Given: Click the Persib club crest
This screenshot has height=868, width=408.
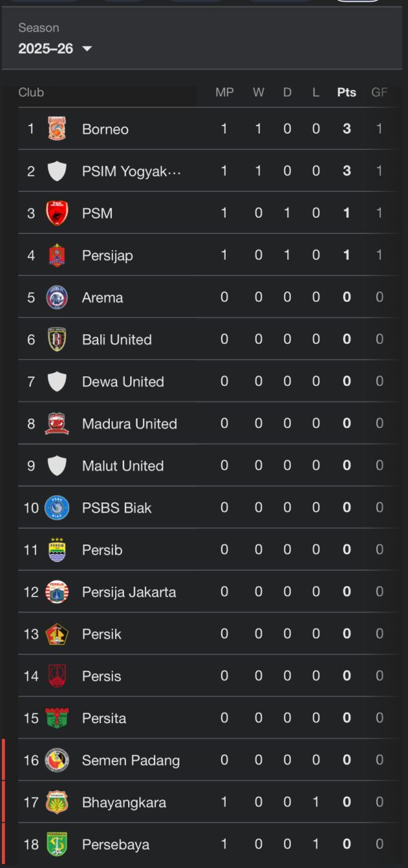Looking at the screenshot, I should pyautogui.click(x=57, y=549).
